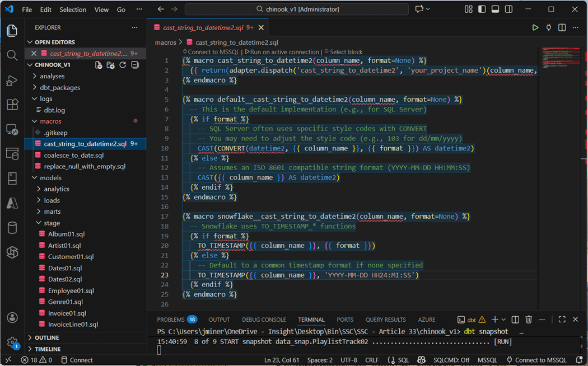Switch to the PROBLEMS panel tab

click(x=171, y=320)
